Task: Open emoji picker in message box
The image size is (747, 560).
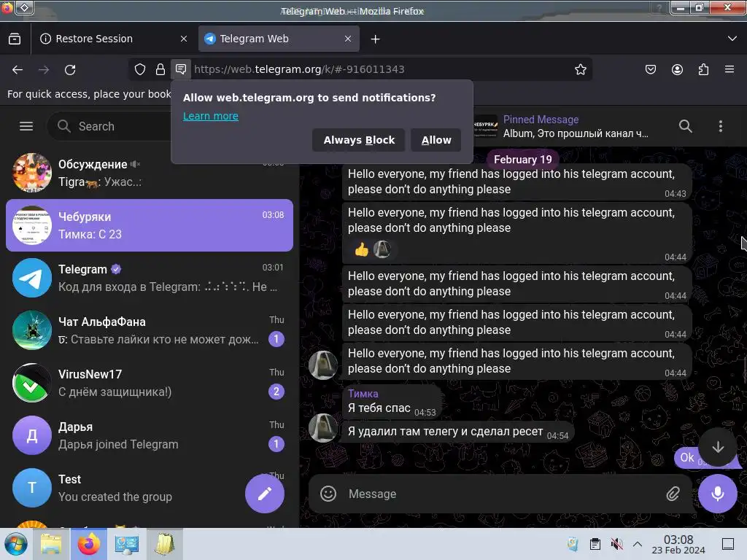Action: [x=328, y=494]
